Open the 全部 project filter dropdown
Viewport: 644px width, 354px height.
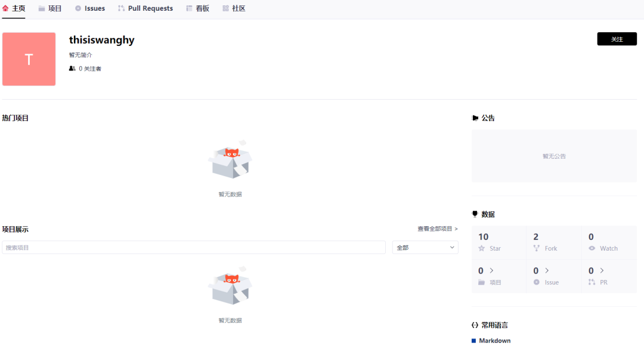[425, 248]
